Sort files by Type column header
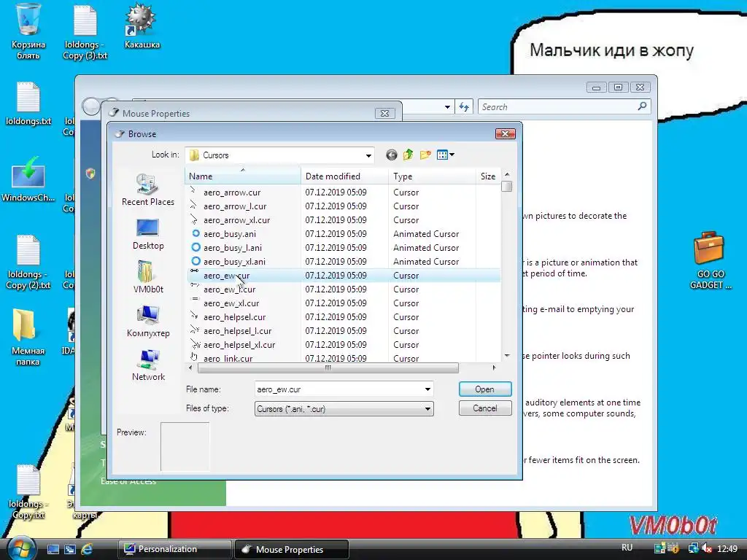This screenshot has width=747, height=560. pos(432,176)
